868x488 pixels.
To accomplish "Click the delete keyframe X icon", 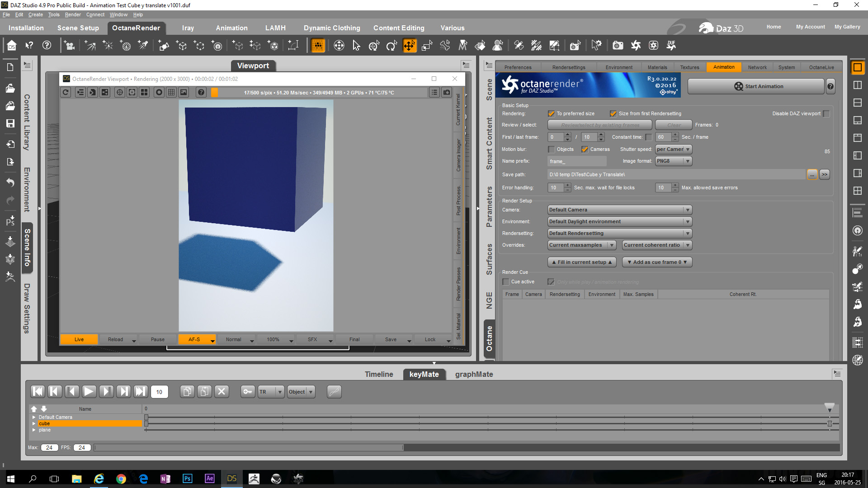I will 222,391.
